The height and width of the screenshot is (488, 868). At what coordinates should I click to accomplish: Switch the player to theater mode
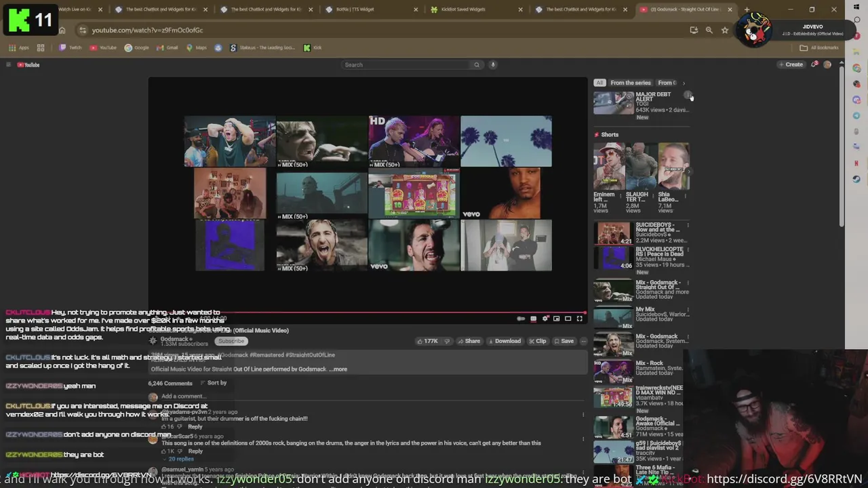(568, 319)
